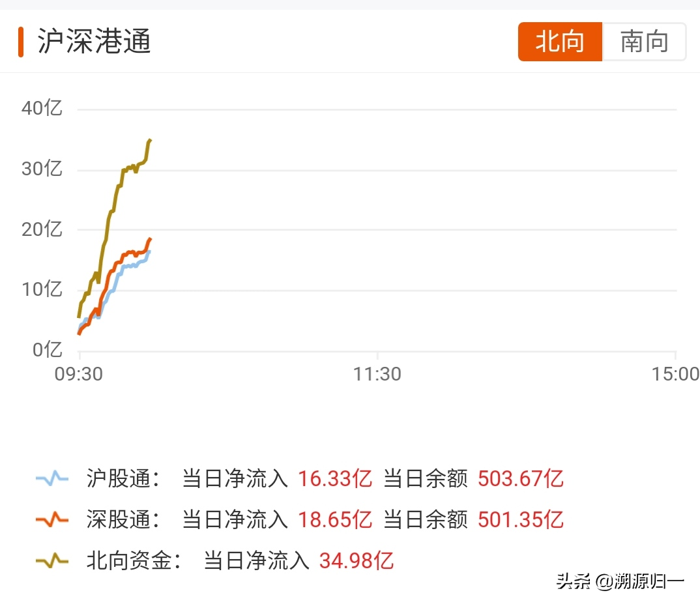Tap the 深股通 balance 501.35亿 value
This screenshot has height=606, width=700.
coord(521,519)
